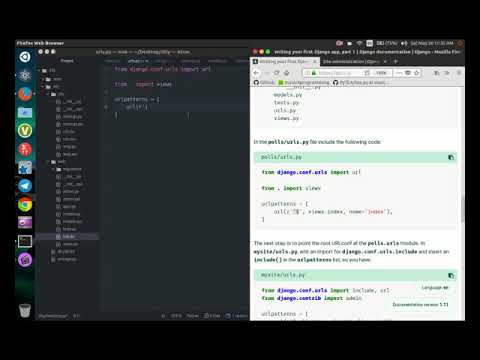Open db.sqlite3 in the tree view
Screen dimensions: 480x360
(63, 252)
